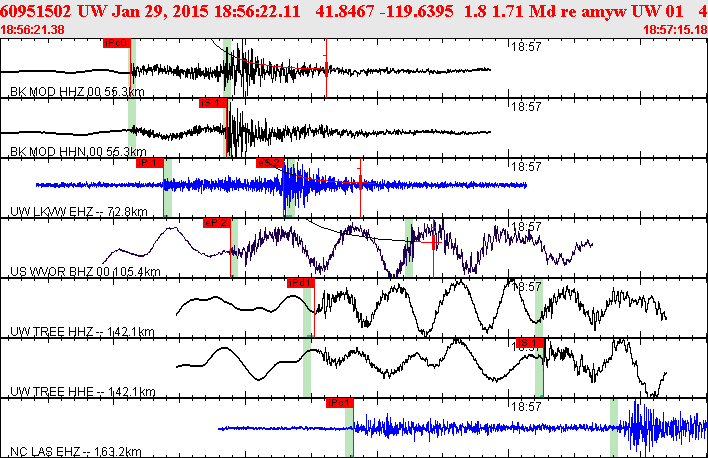Screen dimensions: 708x458
Task: Select the iPc0 pick flag on BK MOD HHZ
Action: pyautogui.click(x=116, y=43)
